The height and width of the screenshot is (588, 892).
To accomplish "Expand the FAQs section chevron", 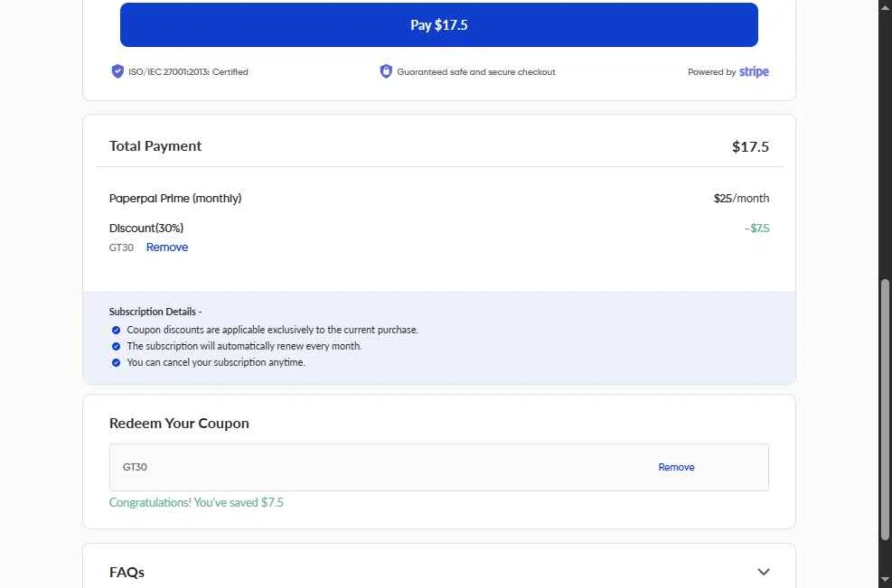I will point(764,572).
